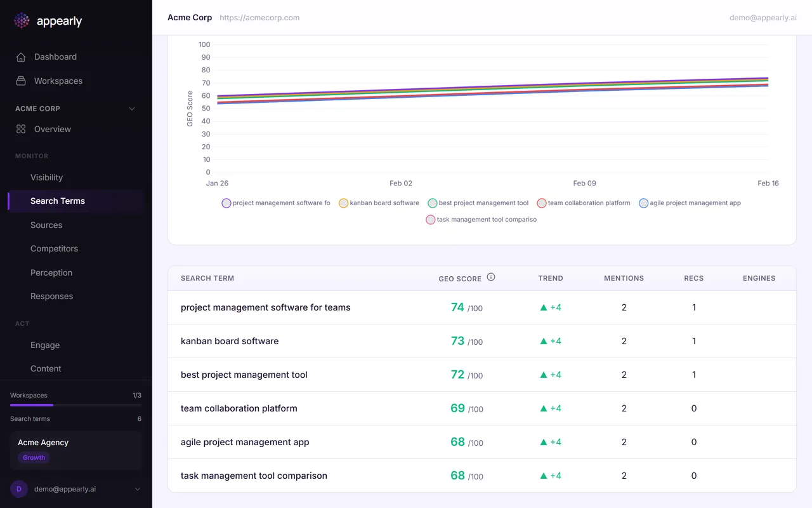
Task: Collapse the ACME CORP sidebar section
Action: [x=132, y=108]
